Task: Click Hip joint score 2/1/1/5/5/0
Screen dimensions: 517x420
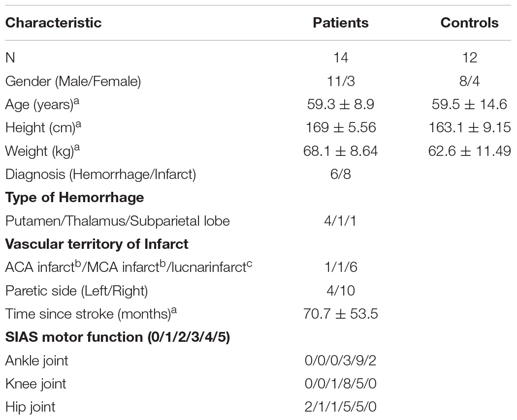Action: coord(341,407)
